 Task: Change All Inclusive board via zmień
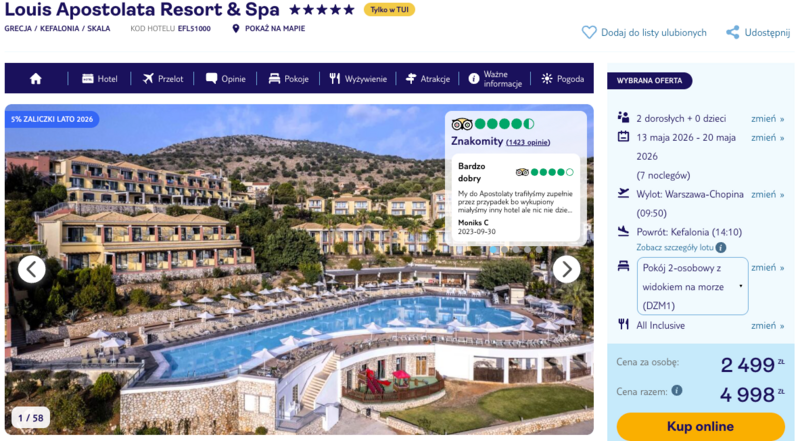tap(767, 325)
